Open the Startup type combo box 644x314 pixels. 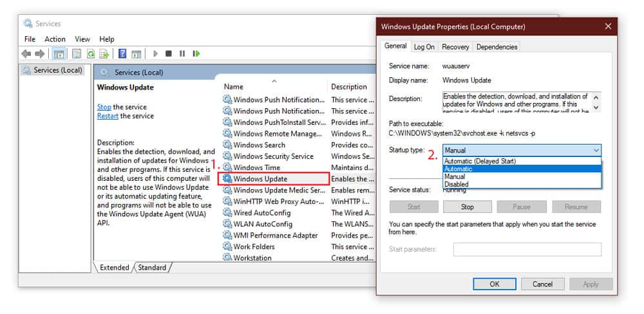pos(522,151)
